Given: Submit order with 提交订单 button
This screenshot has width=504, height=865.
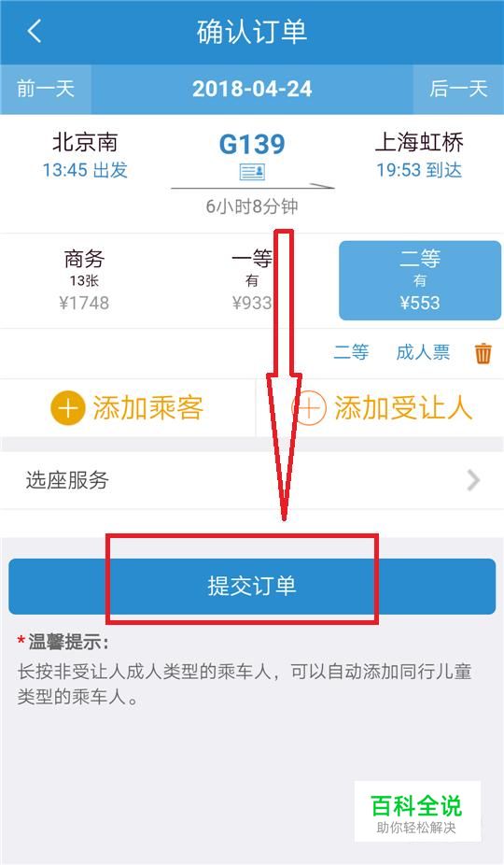Looking at the screenshot, I should (252, 587).
